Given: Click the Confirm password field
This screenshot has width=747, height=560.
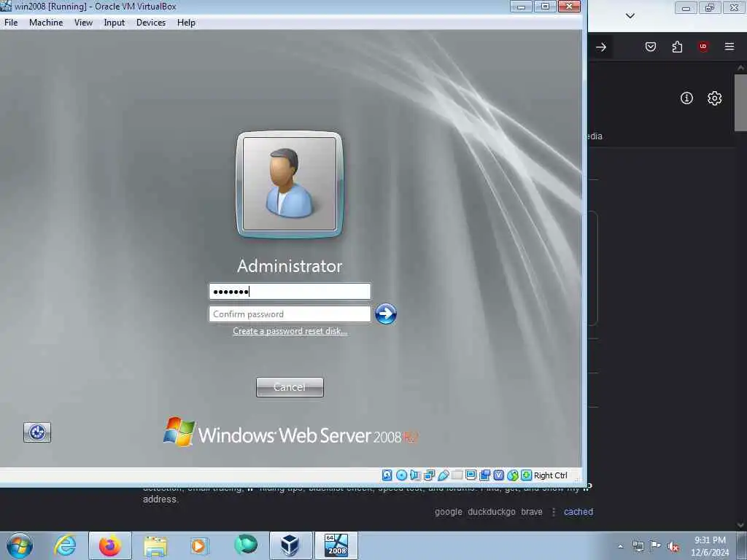Looking at the screenshot, I should (290, 314).
